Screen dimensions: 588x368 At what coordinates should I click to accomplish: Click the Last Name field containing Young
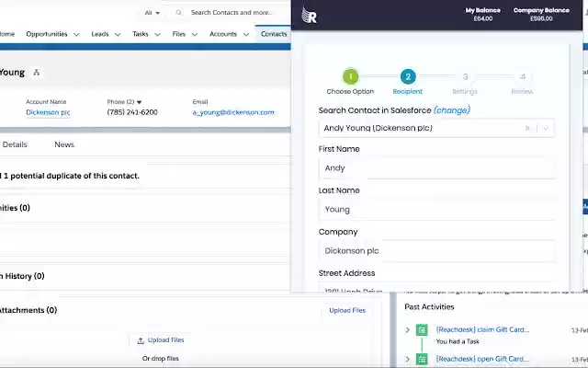(436, 210)
